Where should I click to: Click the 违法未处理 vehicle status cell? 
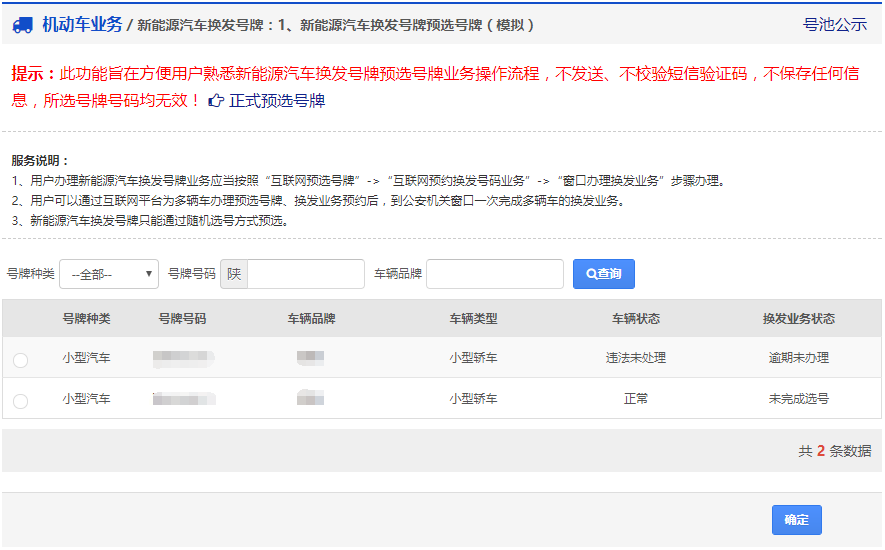coord(635,358)
